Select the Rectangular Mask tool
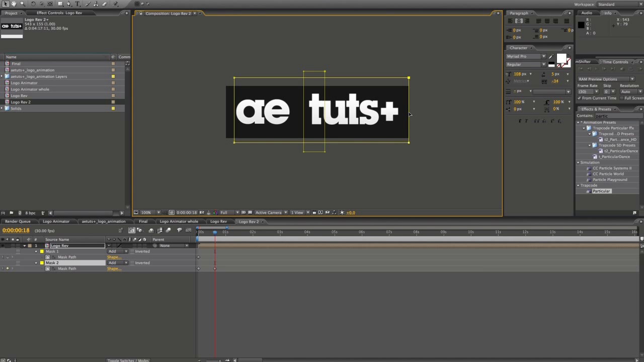This screenshot has height=362, width=644. pos(60,4)
